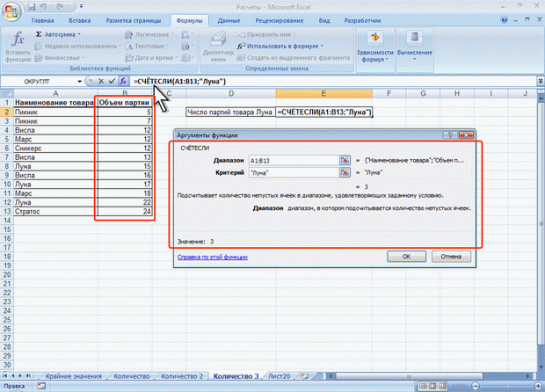Expand the formula bar chevron
Viewport: 545px width, 392px height.
[541, 81]
